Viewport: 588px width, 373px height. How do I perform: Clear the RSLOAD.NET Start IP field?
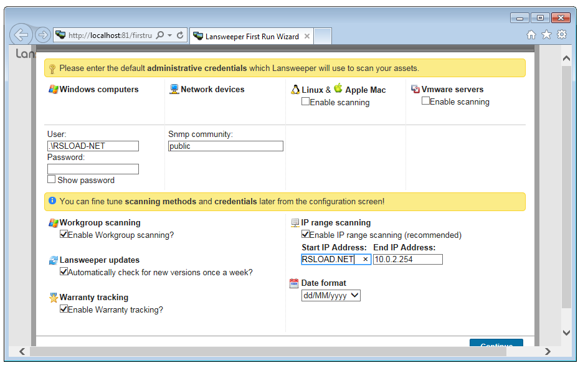tap(364, 259)
